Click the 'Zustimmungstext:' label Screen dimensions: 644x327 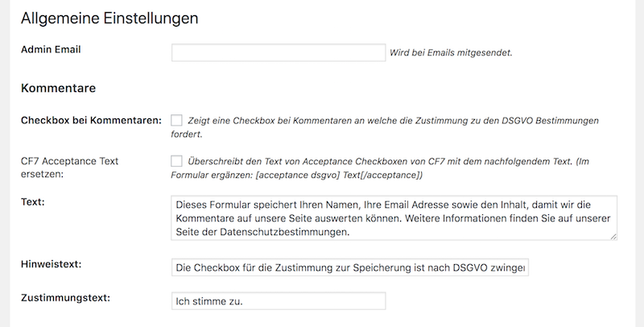click(x=65, y=298)
